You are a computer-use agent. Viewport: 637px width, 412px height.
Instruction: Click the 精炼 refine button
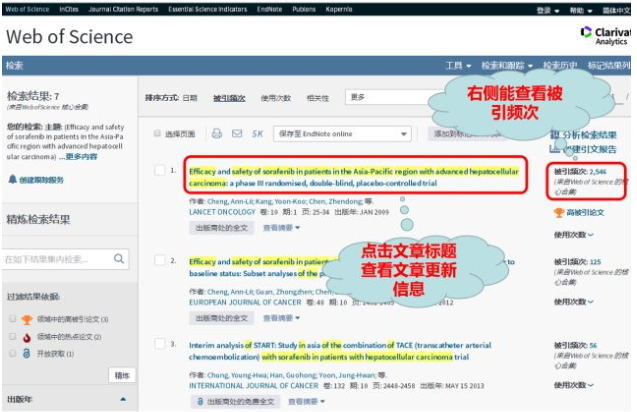(x=122, y=375)
